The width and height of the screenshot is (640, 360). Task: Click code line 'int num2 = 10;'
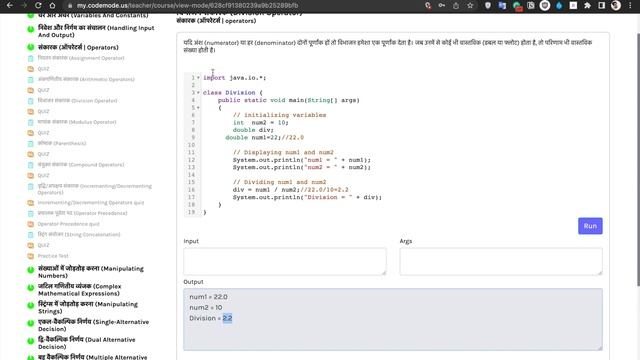coord(261,122)
